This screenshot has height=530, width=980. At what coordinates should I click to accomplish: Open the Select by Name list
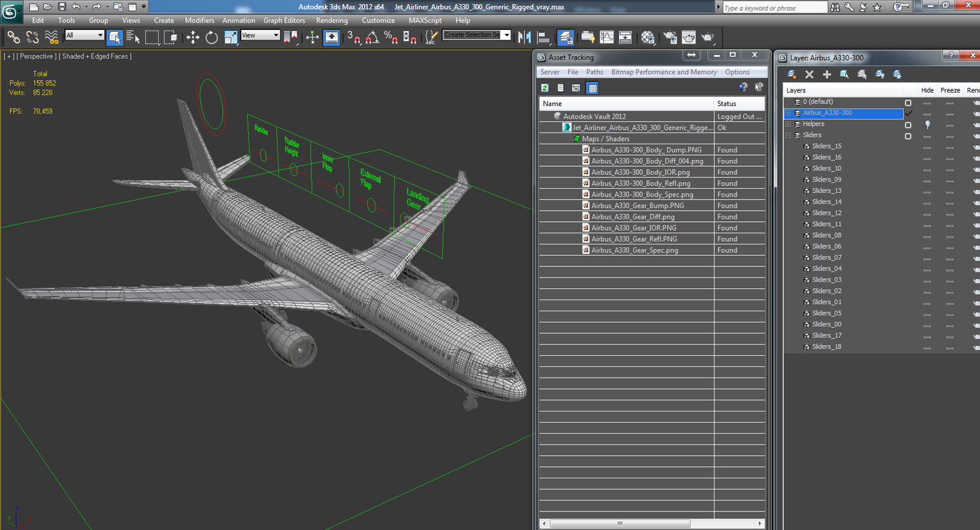(x=133, y=37)
